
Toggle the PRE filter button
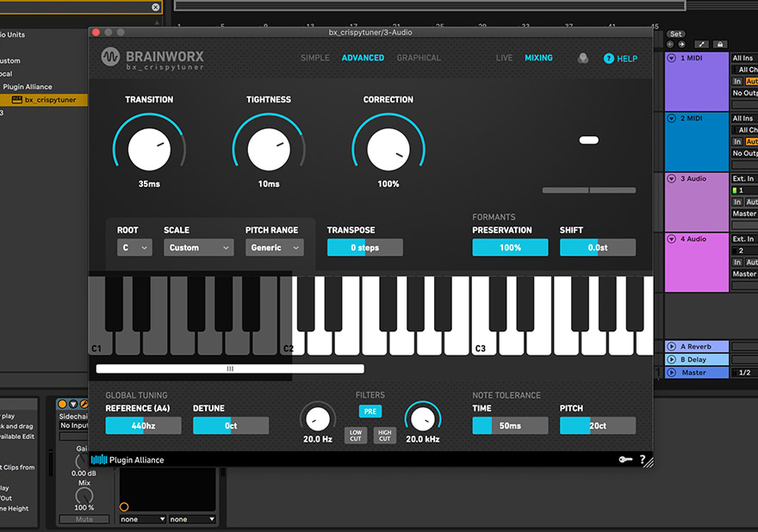[x=370, y=411]
